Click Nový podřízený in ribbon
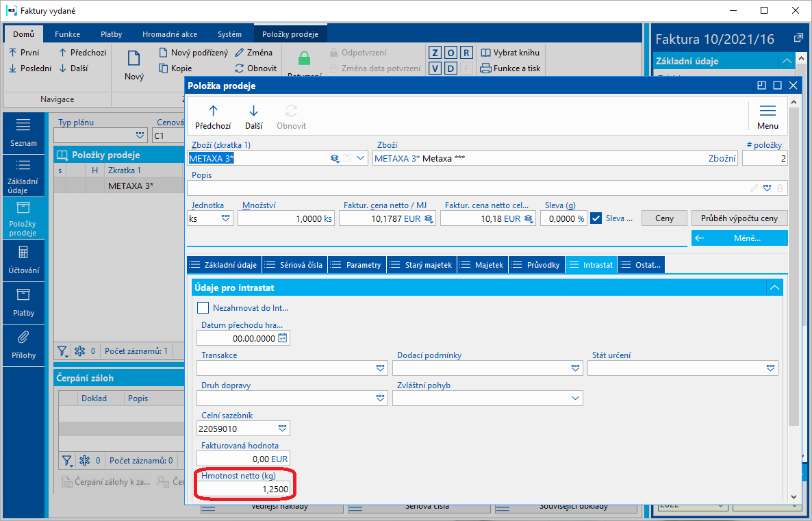The width and height of the screenshot is (812, 521). tap(193, 52)
